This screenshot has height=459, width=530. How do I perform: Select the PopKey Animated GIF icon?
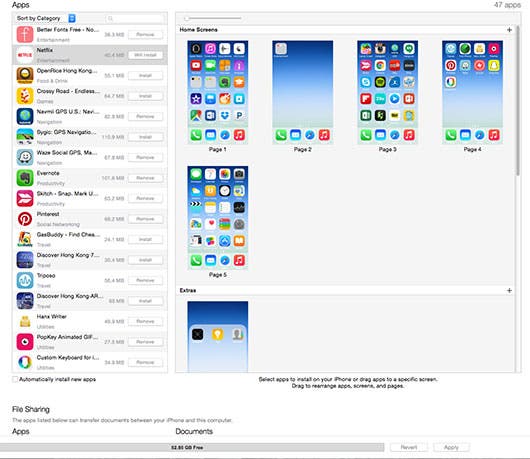coord(25,342)
